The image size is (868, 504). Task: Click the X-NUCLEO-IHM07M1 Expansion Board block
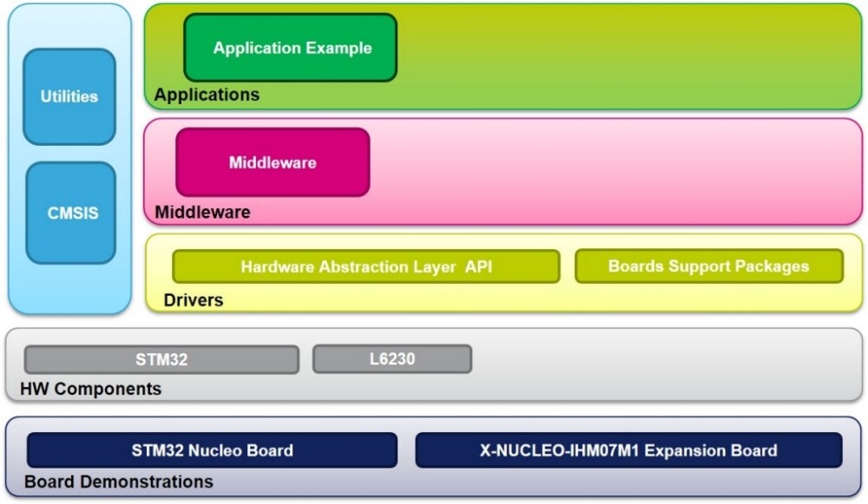(x=628, y=450)
